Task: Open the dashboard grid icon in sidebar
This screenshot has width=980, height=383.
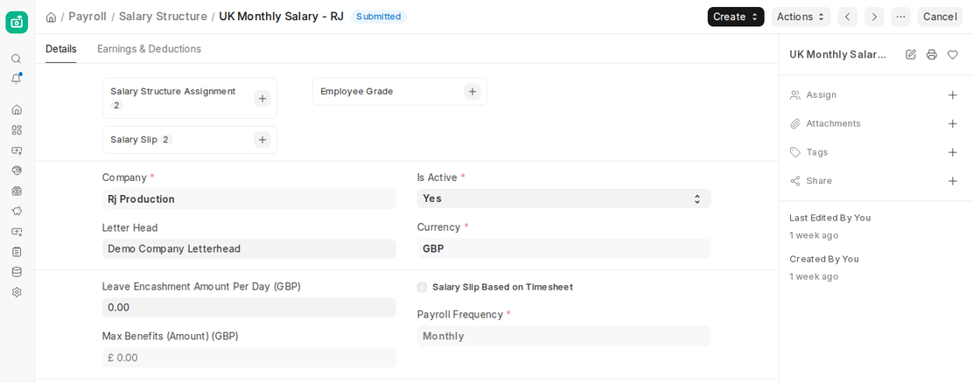Action: coord(17,130)
